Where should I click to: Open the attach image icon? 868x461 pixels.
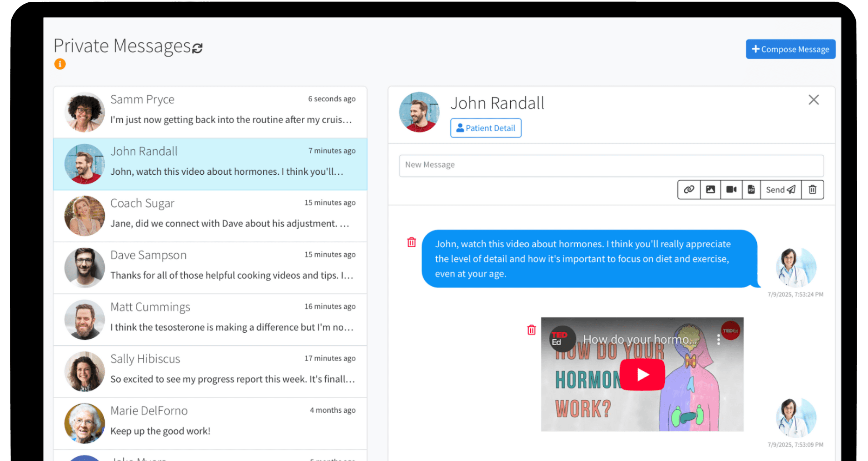click(710, 190)
